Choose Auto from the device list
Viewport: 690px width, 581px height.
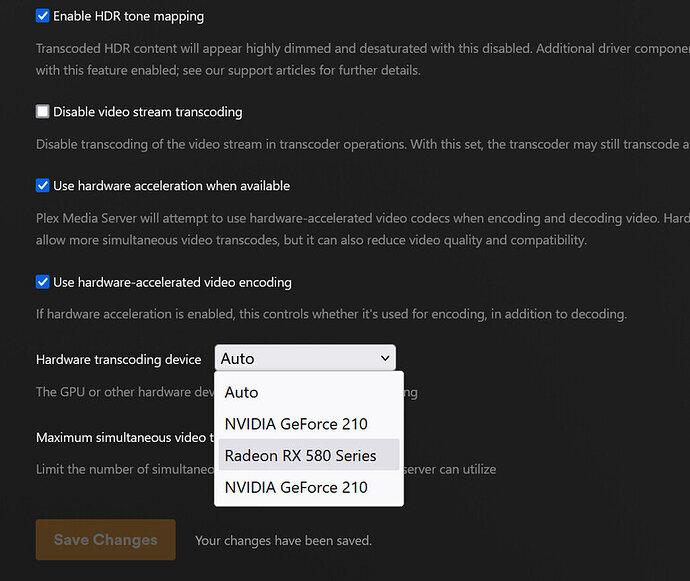pyautogui.click(x=242, y=393)
